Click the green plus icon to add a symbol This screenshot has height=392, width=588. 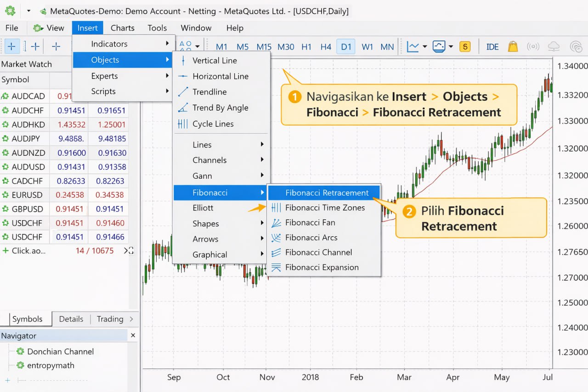point(6,251)
